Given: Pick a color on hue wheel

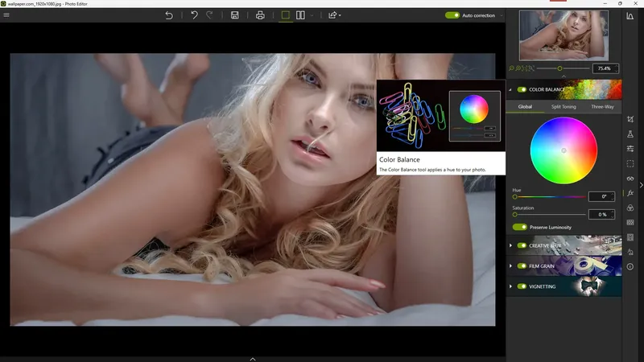Looking at the screenshot, I should tap(563, 150).
